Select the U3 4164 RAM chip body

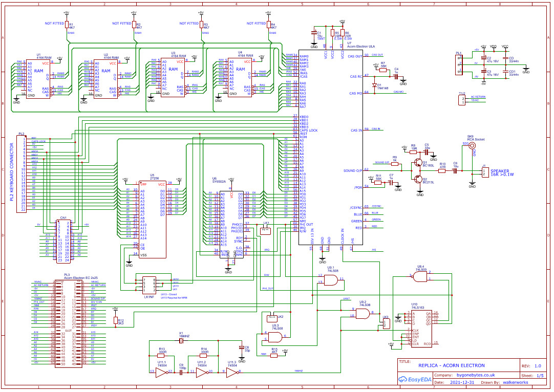[173, 77]
